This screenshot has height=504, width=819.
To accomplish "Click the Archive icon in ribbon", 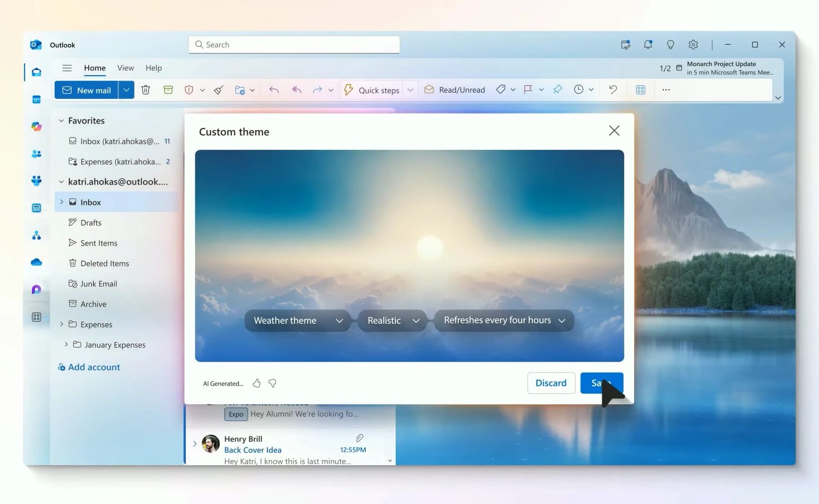I will 168,90.
